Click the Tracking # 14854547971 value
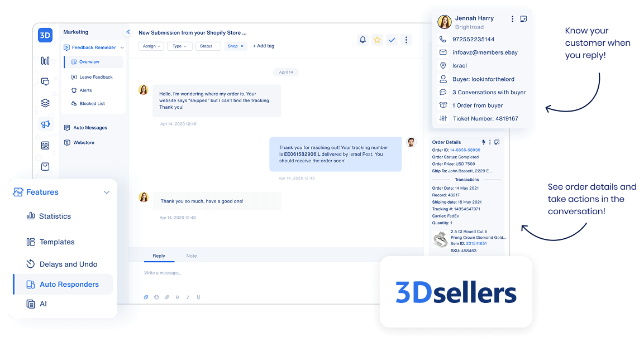 coord(467,209)
